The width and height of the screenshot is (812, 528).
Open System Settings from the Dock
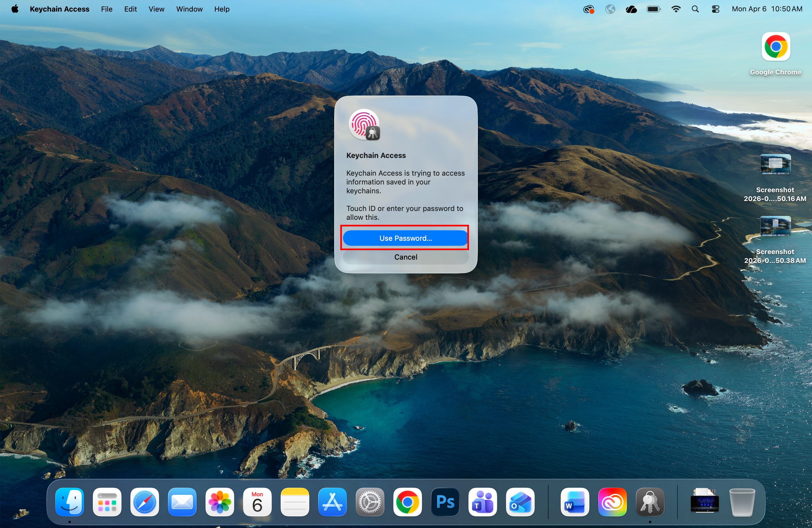[x=370, y=502]
